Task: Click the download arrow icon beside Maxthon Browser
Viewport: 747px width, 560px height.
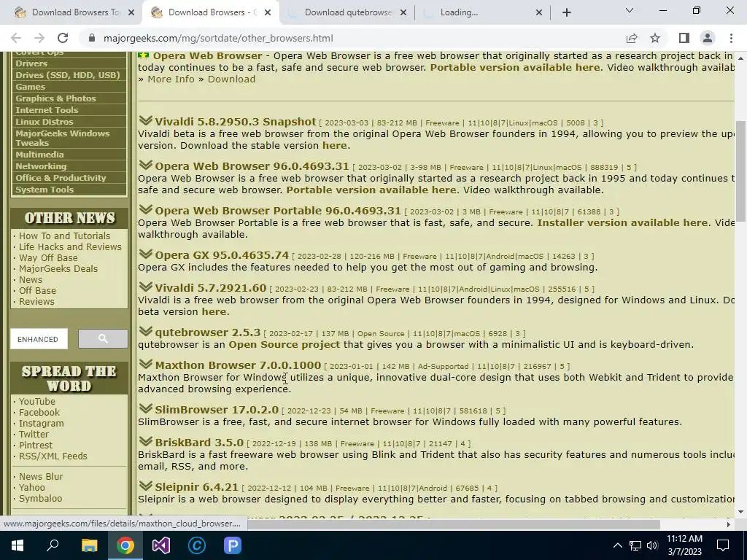Action: coord(145,364)
